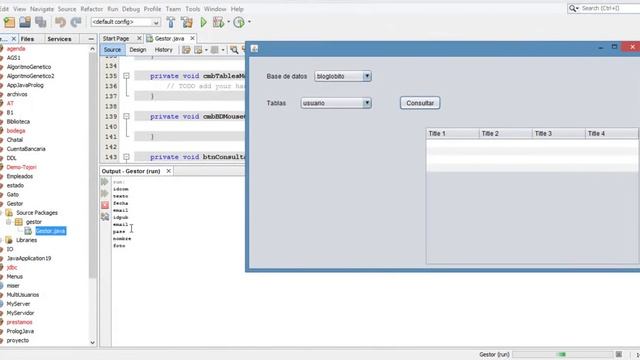Image resolution: width=640 pixels, height=360 pixels.
Task: Click the Open Project toolbar icon
Action: click(x=25, y=22)
